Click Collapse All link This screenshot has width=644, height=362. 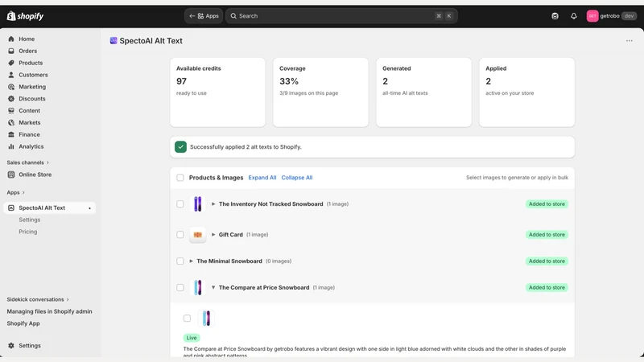coord(297,178)
